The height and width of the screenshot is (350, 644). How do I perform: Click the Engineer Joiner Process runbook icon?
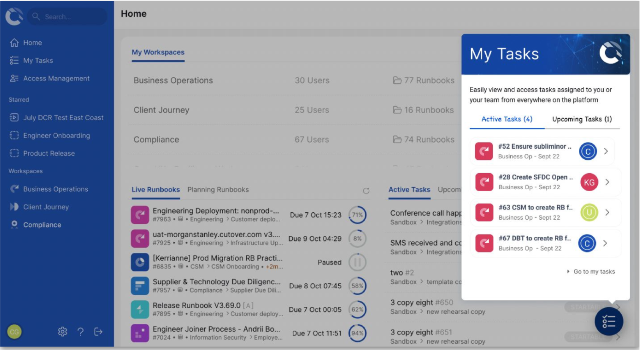(140, 333)
